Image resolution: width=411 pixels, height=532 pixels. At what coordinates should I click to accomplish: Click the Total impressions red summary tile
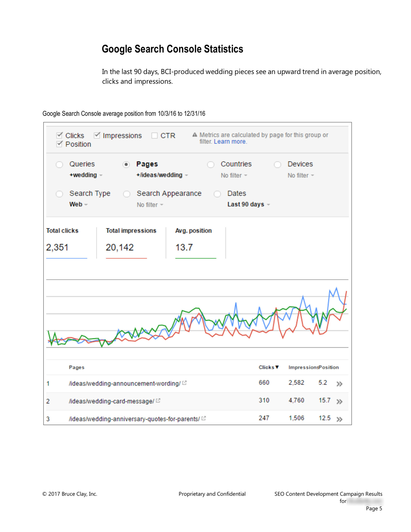tap(126, 243)
